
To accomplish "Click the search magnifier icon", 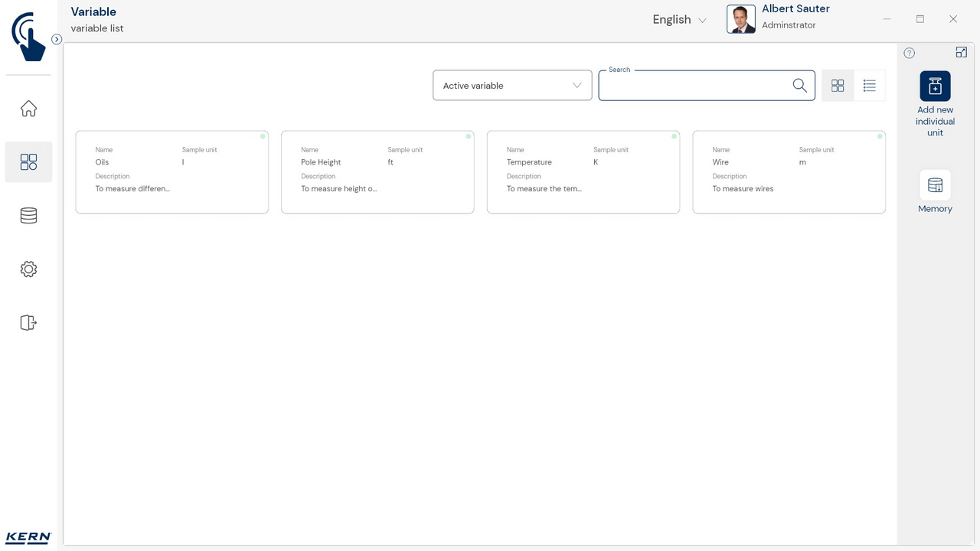I will (799, 86).
